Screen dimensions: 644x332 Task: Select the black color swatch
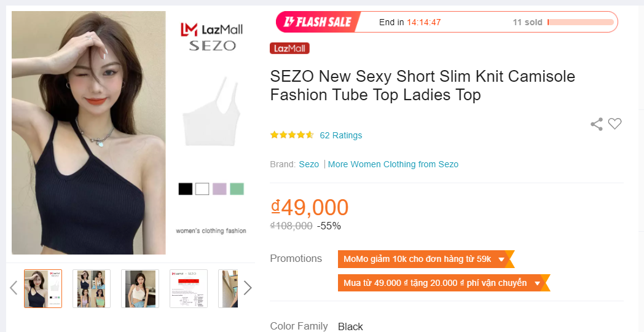186,189
